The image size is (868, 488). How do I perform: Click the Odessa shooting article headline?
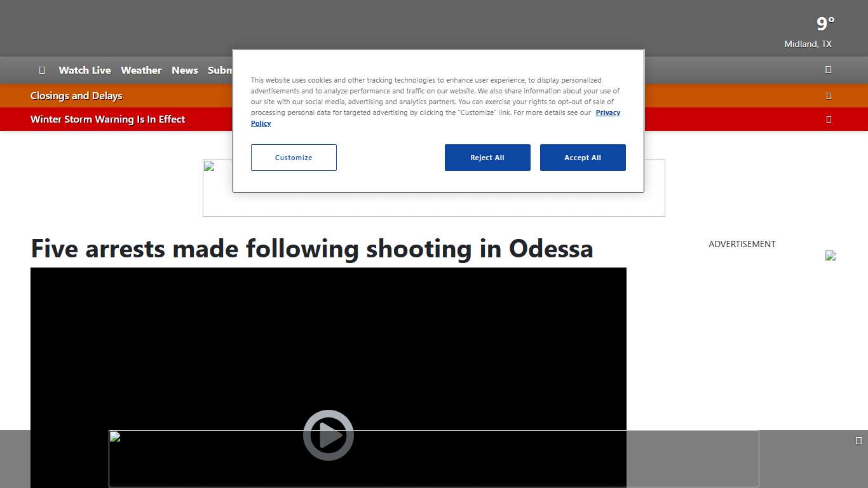click(x=311, y=249)
